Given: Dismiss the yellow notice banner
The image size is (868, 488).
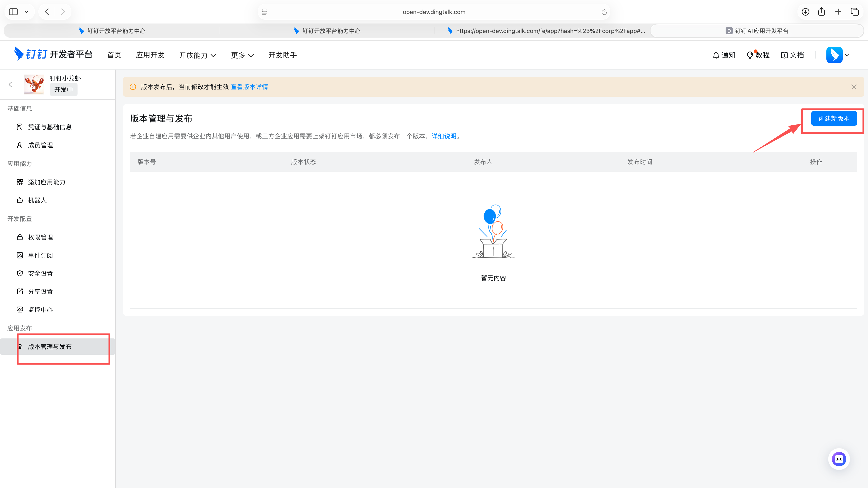Looking at the screenshot, I should pyautogui.click(x=854, y=87).
